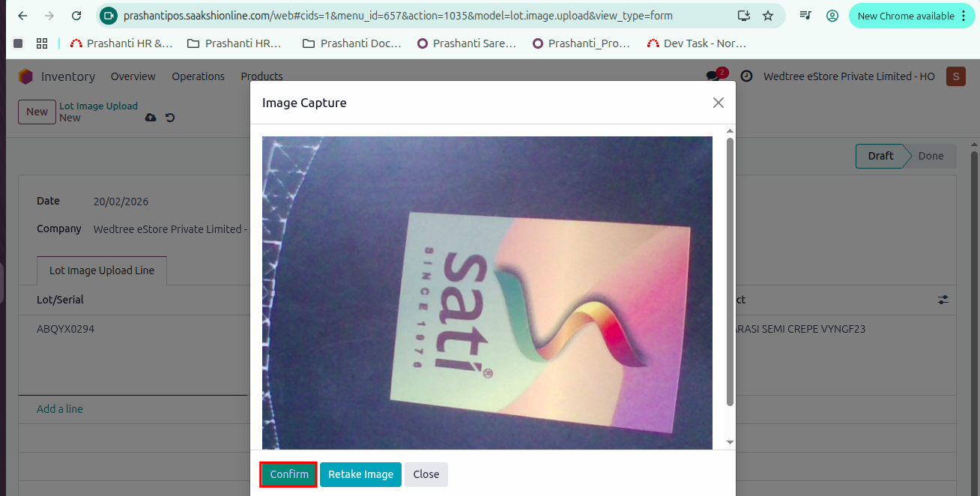The width and height of the screenshot is (980, 496).
Task: Click the Inventory app logo icon
Action: pos(25,76)
